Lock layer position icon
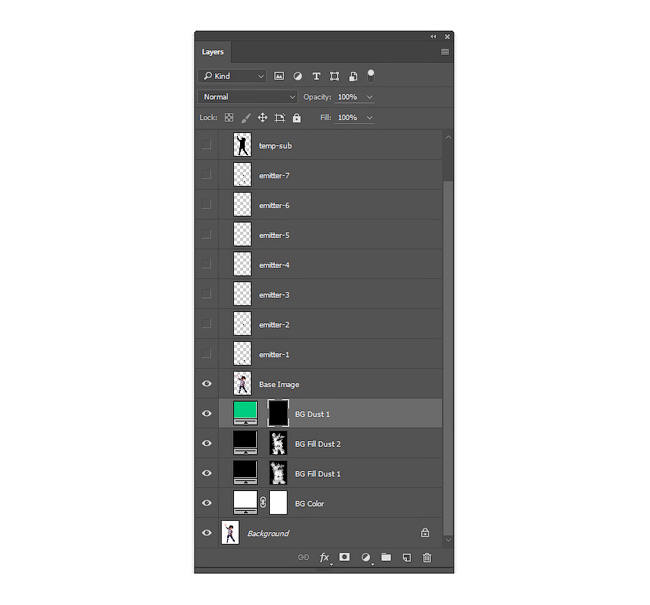This screenshot has width=650, height=605. pos(262,118)
